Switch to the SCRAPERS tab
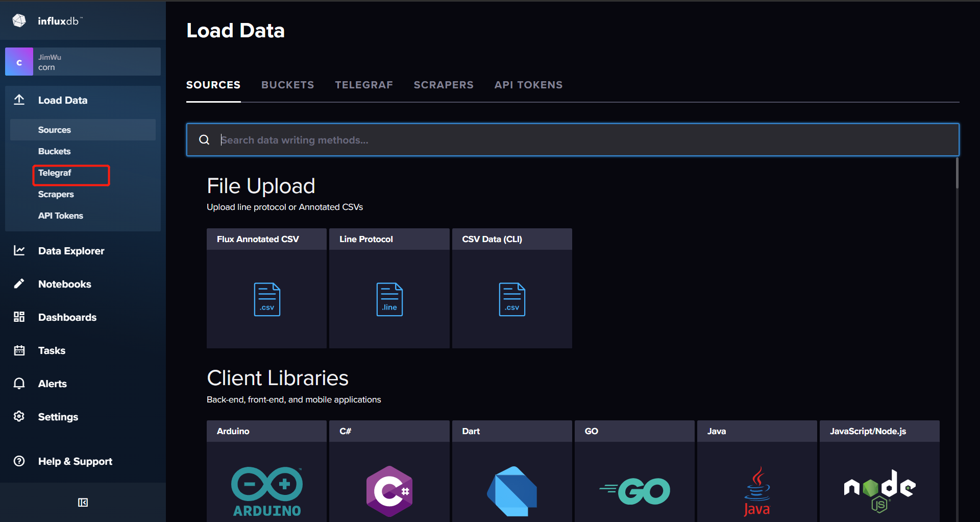The image size is (980, 522). 444,85
